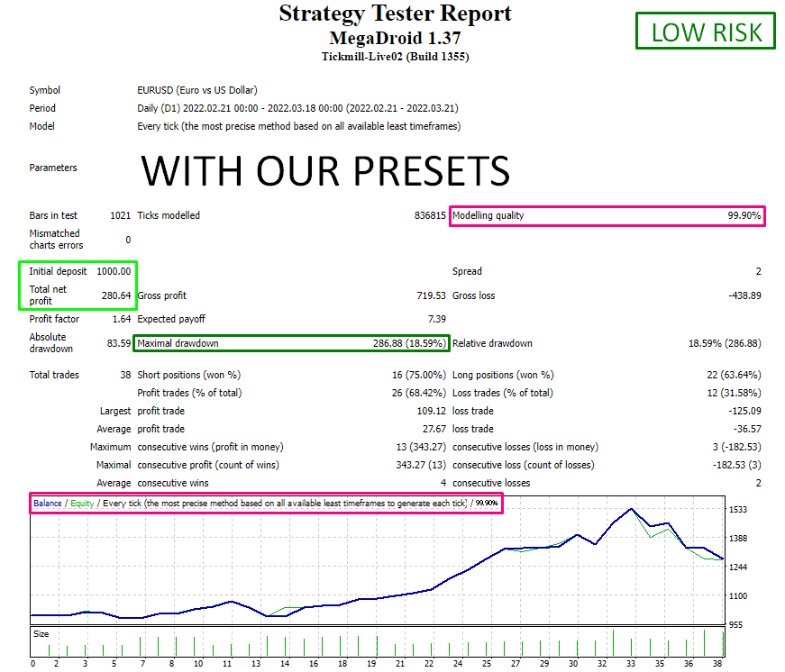This screenshot has width=785, height=672.
Task: Select the Total net profit value 280.64
Action: coord(116,295)
